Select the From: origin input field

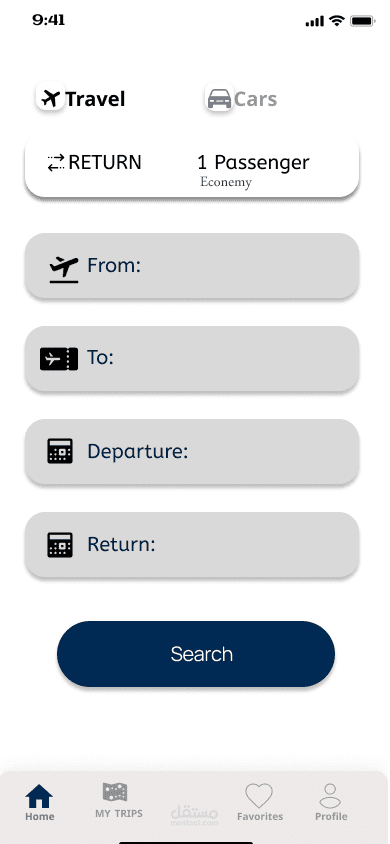point(192,266)
